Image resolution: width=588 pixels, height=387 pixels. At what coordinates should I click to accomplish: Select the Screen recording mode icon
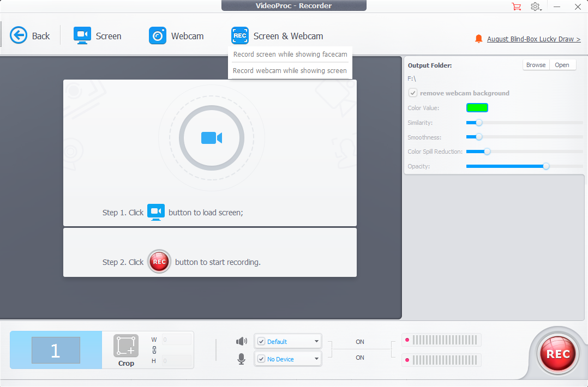click(x=82, y=35)
